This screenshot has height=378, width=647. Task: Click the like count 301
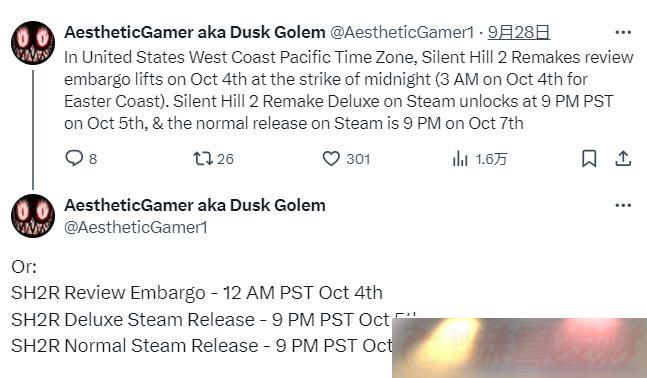coord(358,159)
